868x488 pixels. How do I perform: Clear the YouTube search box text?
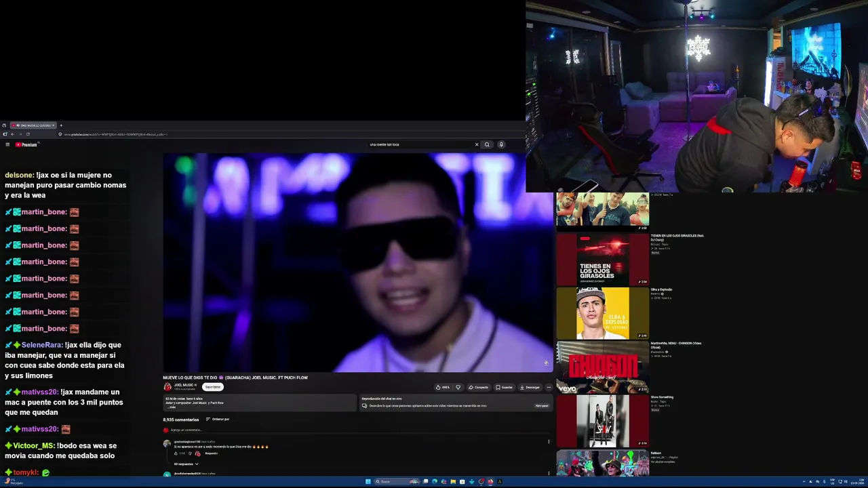click(x=477, y=144)
